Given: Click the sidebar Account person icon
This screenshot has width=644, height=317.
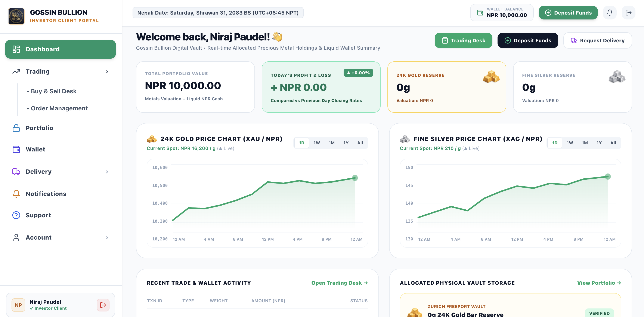Looking at the screenshot, I should [16, 237].
